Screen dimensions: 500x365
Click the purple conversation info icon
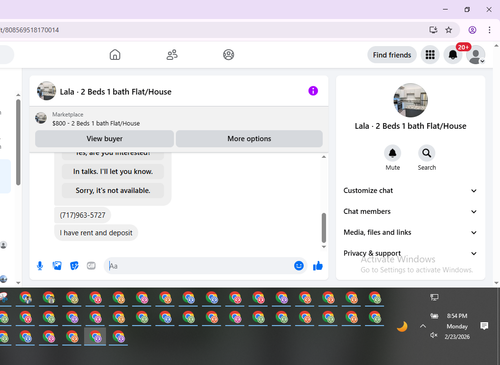click(313, 91)
